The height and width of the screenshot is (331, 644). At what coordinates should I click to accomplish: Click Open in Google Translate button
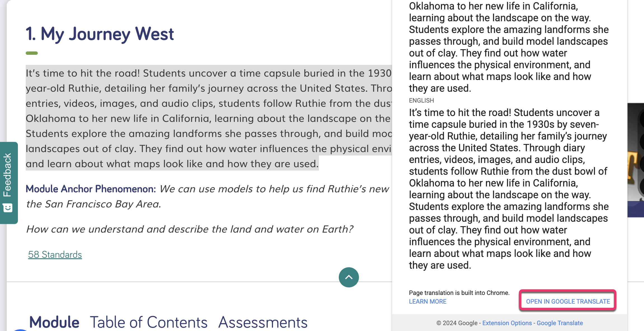pyautogui.click(x=568, y=301)
